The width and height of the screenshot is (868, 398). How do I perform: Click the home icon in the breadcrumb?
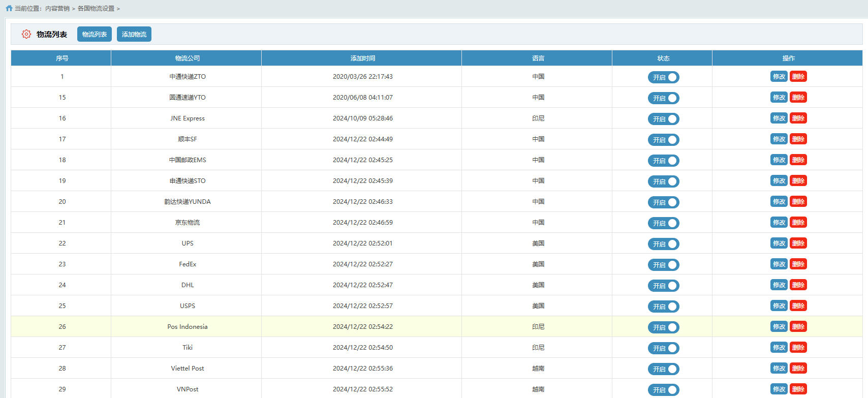pyautogui.click(x=9, y=8)
